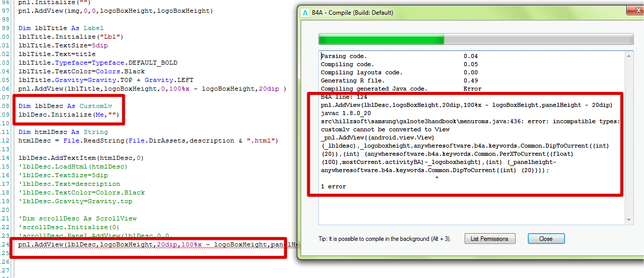
Task: Click the lblTitle.Gravity code line
Action: (106, 80)
